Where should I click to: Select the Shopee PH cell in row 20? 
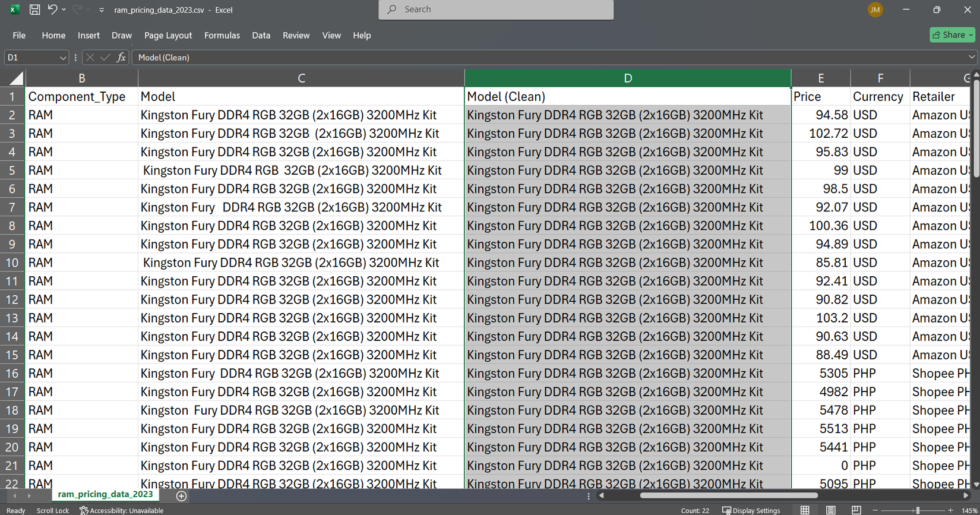coord(941,447)
